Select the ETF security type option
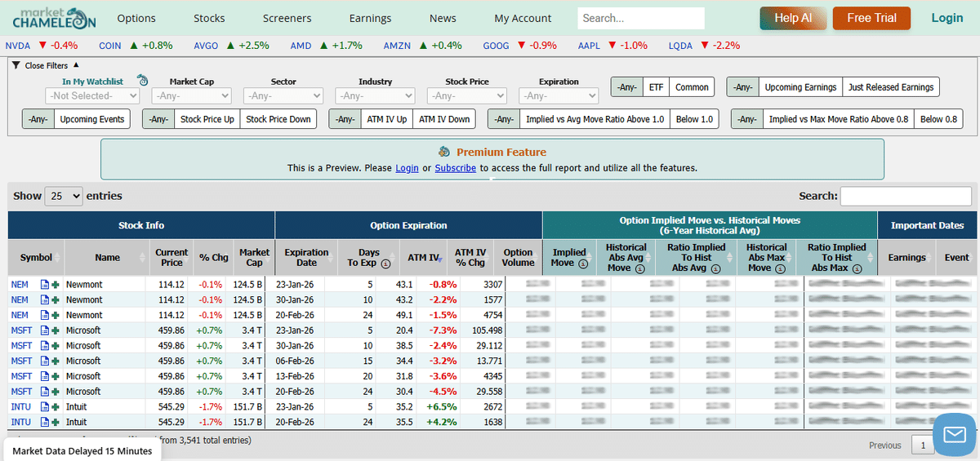The image size is (980, 461). coord(657,86)
